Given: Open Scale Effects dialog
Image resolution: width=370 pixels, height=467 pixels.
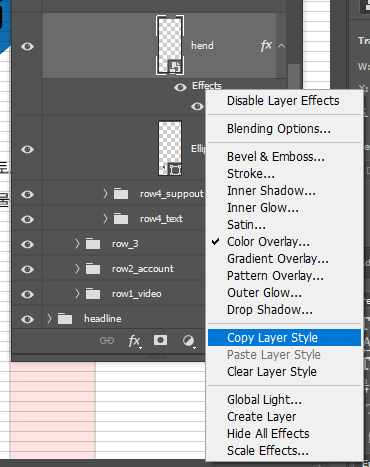Looking at the screenshot, I should pyautogui.click(x=284, y=451).
